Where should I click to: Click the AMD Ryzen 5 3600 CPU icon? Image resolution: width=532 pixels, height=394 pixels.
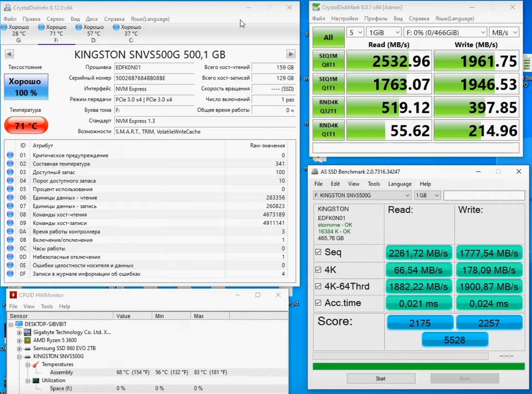(x=28, y=340)
